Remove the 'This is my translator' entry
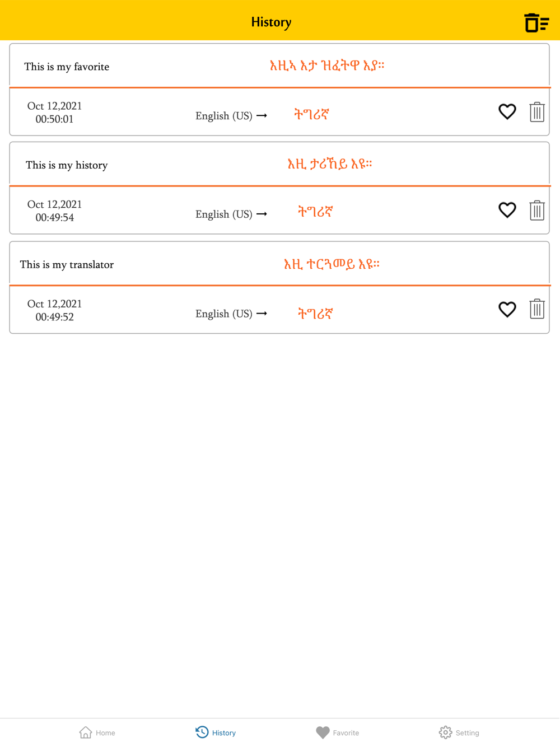 coord(536,309)
